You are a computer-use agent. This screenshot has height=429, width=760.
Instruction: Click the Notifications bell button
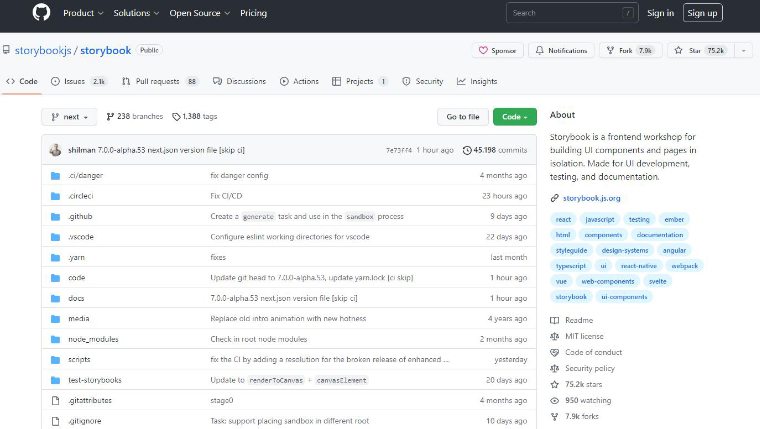[561, 50]
